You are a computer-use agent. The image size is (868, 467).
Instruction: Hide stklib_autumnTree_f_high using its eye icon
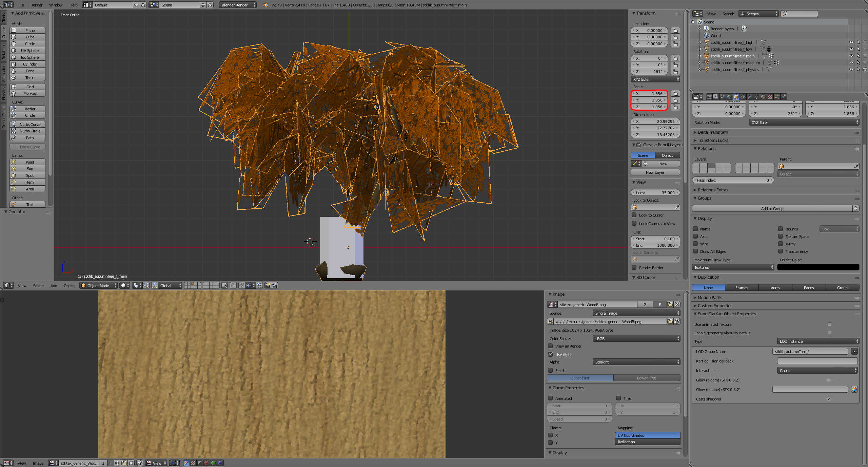(x=851, y=42)
